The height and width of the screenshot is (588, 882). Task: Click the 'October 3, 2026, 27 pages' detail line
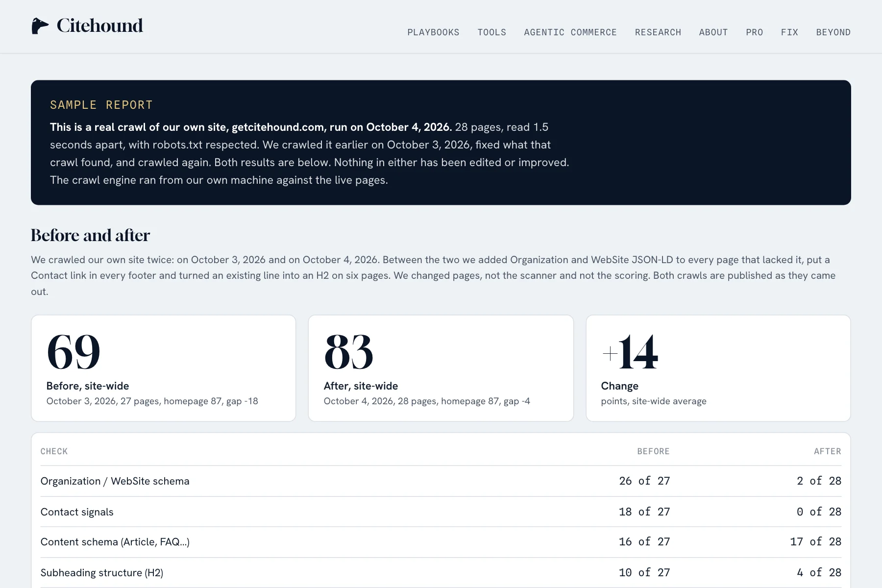click(x=152, y=401)
